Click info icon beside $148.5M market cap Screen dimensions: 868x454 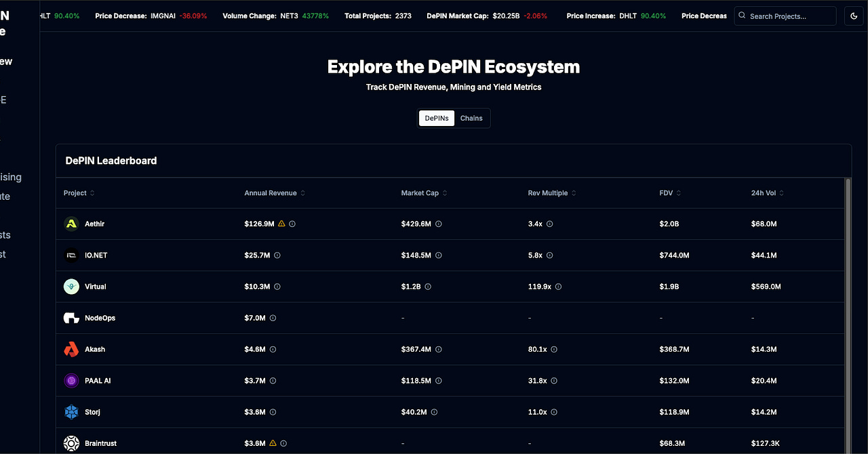click(x=439, y=255)
